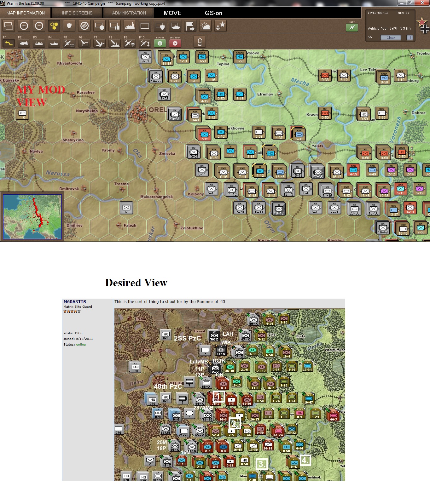430x504 pixels.
Task: Open the ADMINISTRATION tab
Action: 129,13
